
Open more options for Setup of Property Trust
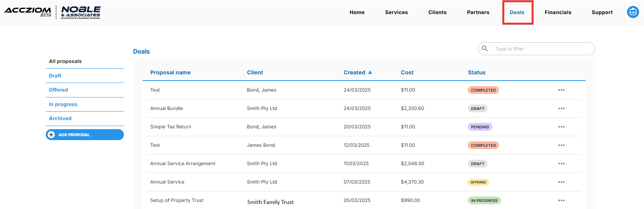(562, 200)
